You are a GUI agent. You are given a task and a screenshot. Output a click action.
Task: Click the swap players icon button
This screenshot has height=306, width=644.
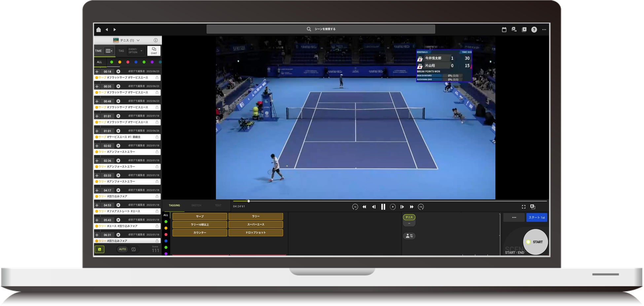[x=409, y=236]
